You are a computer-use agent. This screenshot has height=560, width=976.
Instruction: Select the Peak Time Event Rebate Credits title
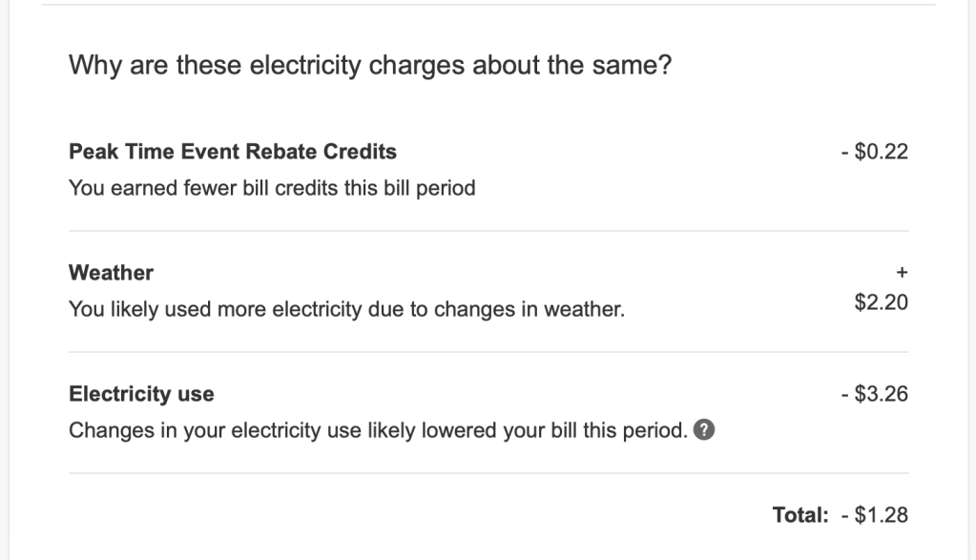233,151
